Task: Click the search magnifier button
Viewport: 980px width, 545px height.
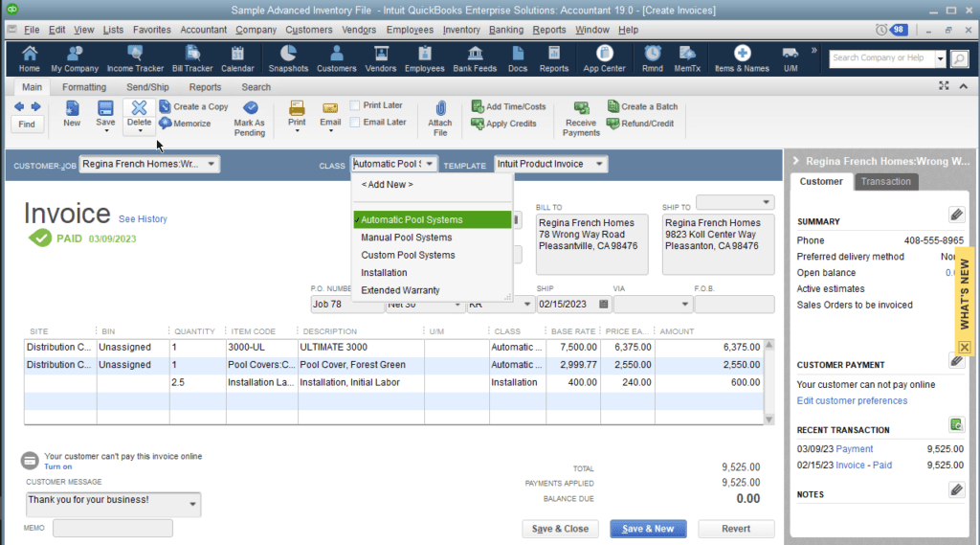Action: point(959,58)
